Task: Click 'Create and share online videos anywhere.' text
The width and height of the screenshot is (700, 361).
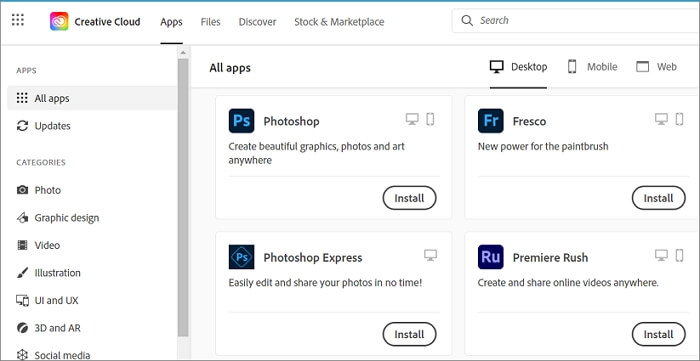Action: tap(568, 282)
